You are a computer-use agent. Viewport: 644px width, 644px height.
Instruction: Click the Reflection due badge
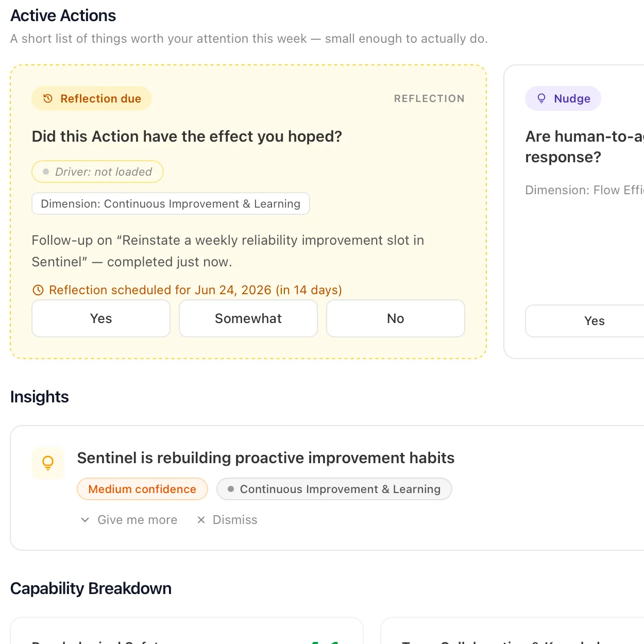pyautogui.click(x=92, y=98)
